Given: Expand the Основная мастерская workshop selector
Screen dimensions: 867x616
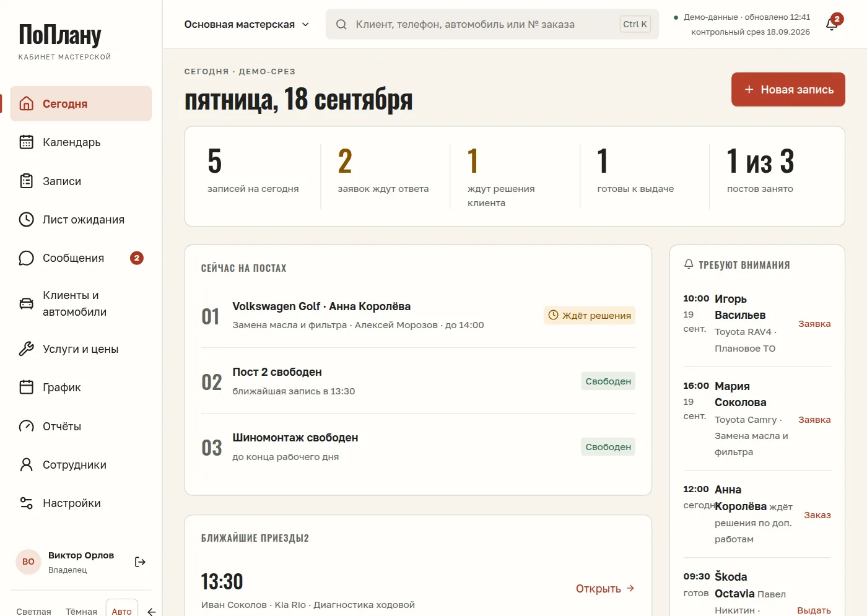Looking at the screenshot, I should click(x=246, y=25).
